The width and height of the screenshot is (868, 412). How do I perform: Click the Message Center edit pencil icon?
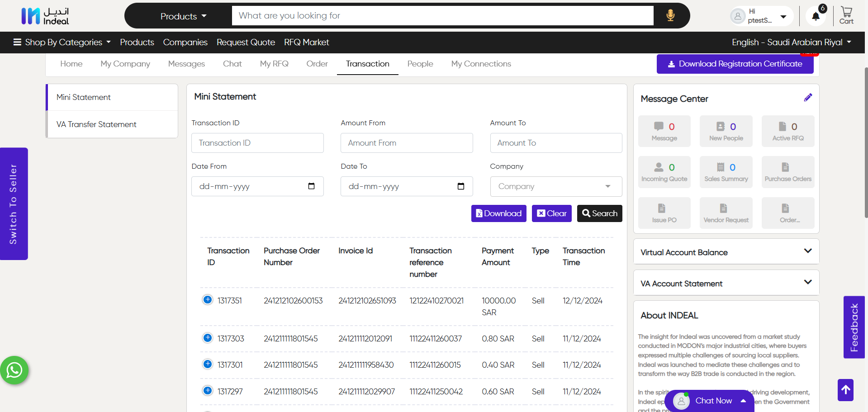(x=808, y=98)
